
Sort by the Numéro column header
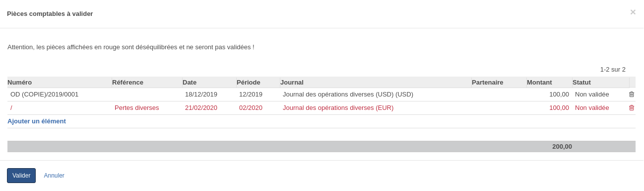point(60,83)
